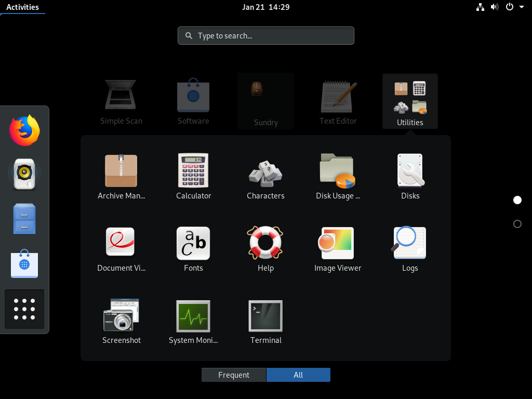The height and width of the screenshot is (399, 532).
Task: Open Simple Scan app
Action: click(121, 101)
